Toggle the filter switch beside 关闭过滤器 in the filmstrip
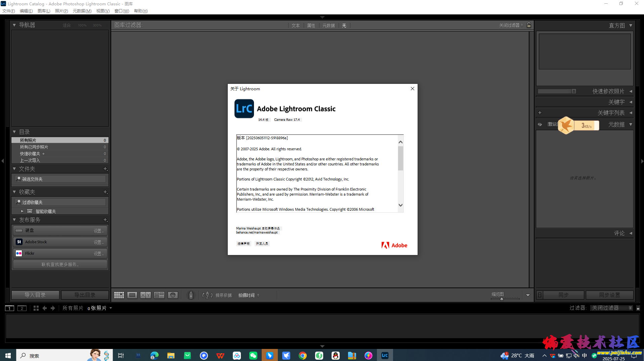The height and width of the screenshot is (361, 644). click(638, 308)
